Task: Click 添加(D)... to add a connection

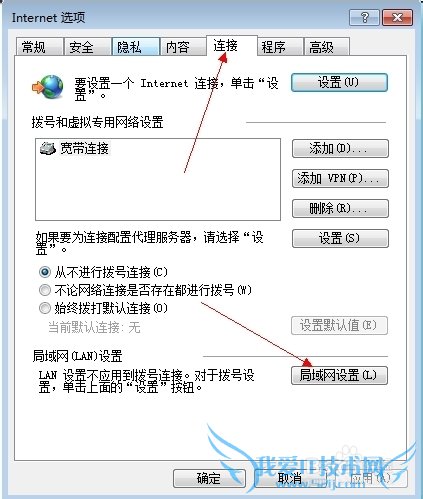Action: (340, 148)
